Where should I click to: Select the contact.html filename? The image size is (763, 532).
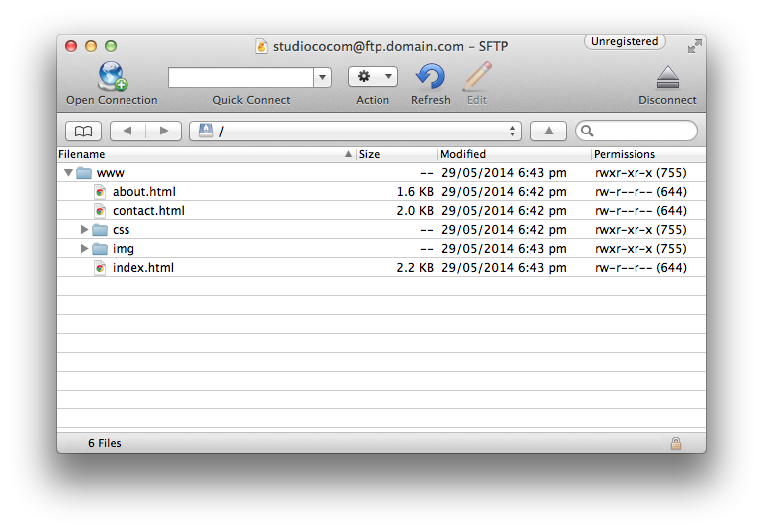(x=148, y=211)
